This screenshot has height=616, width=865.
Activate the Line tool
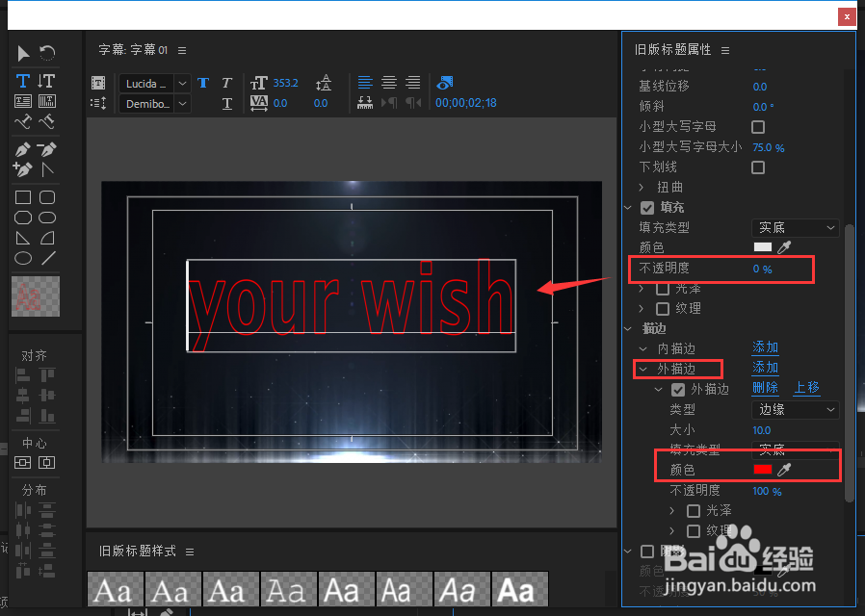click(48, 258)
